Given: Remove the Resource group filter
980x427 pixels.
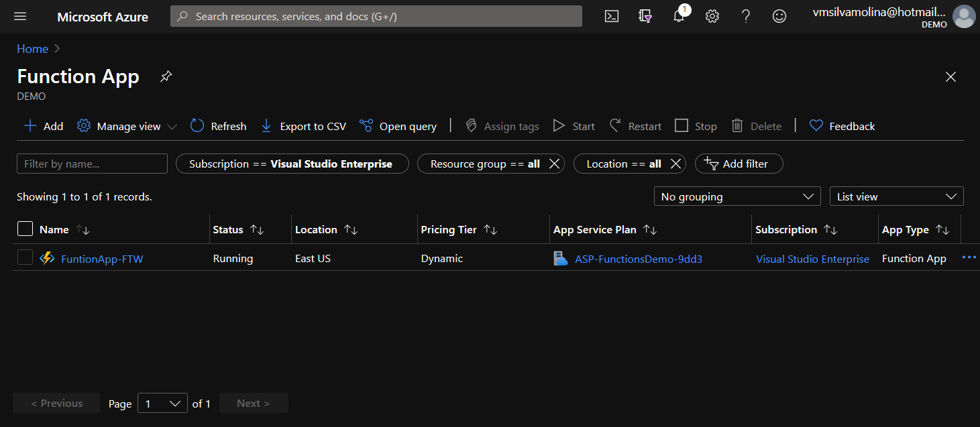Looking at the screenshot, I should [x=554, y=164].
